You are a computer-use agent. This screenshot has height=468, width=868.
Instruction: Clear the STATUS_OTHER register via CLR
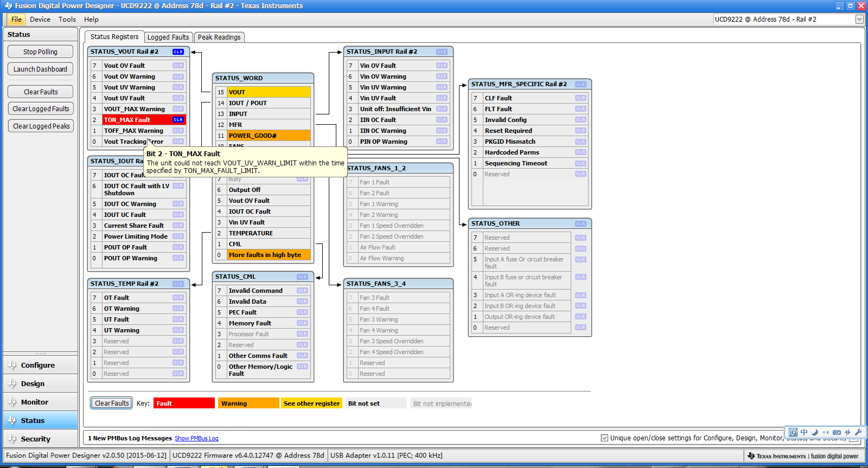coord(580,224)
